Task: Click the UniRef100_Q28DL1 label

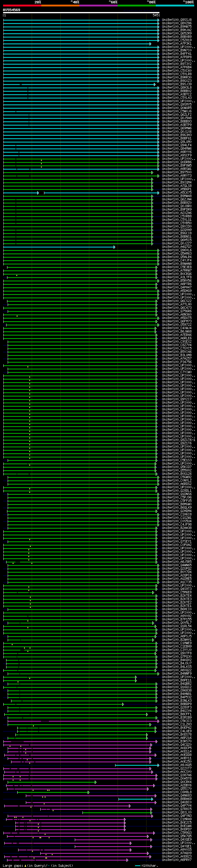Action: pos(177,491)
